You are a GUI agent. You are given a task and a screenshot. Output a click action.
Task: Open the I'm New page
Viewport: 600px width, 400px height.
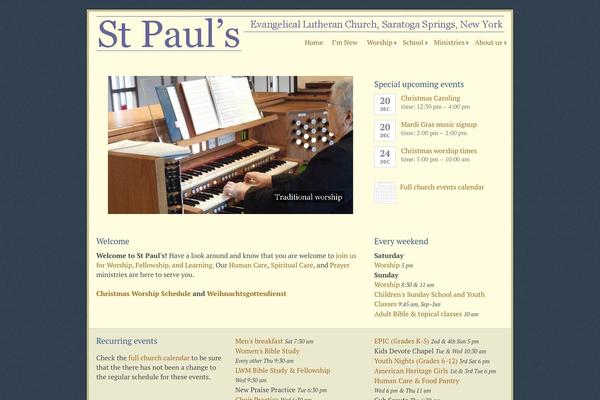tap(344, 42)
